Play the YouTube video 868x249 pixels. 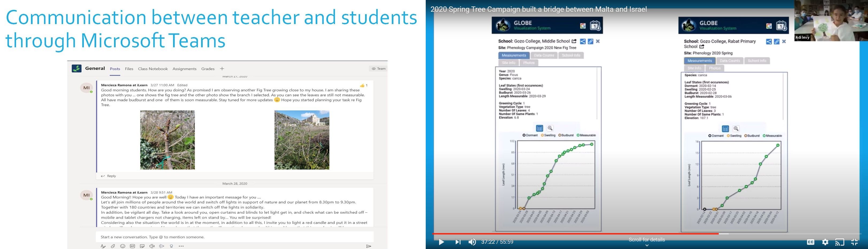point(441,242)
